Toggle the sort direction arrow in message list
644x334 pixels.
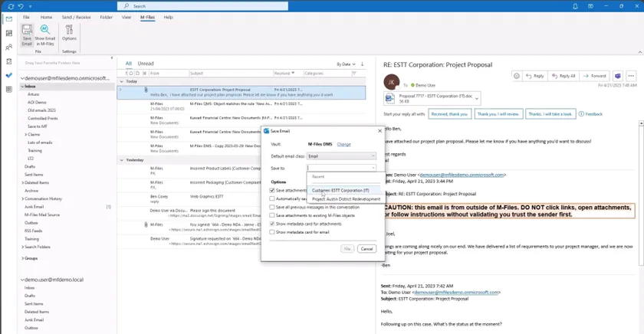[x=362, y=64]
